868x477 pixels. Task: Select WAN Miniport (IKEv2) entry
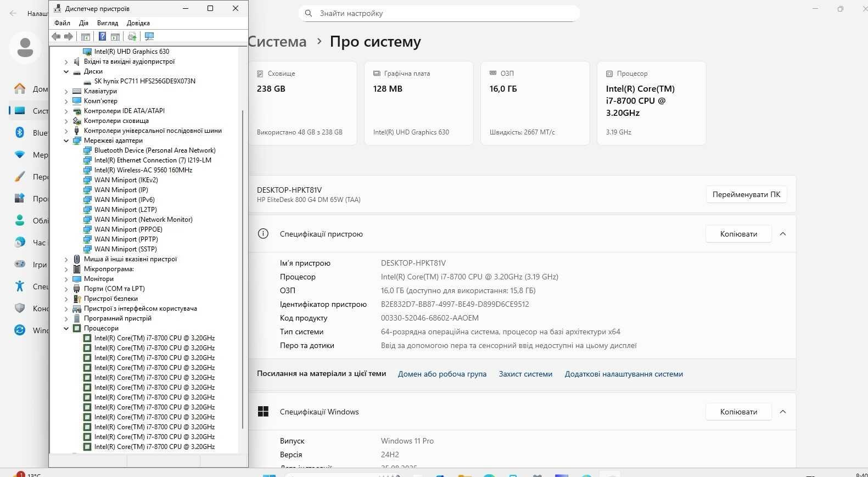click(x=126, y=180)
